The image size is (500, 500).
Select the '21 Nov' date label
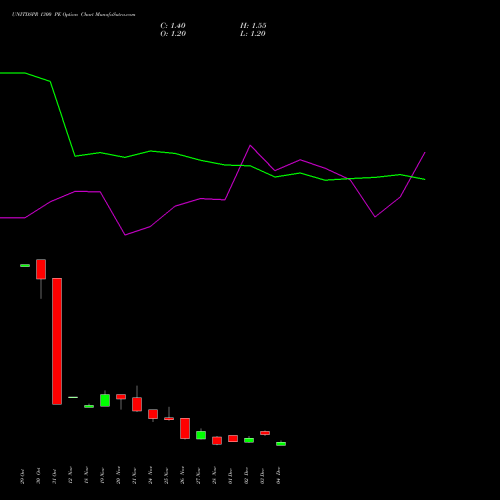[134, 476]
